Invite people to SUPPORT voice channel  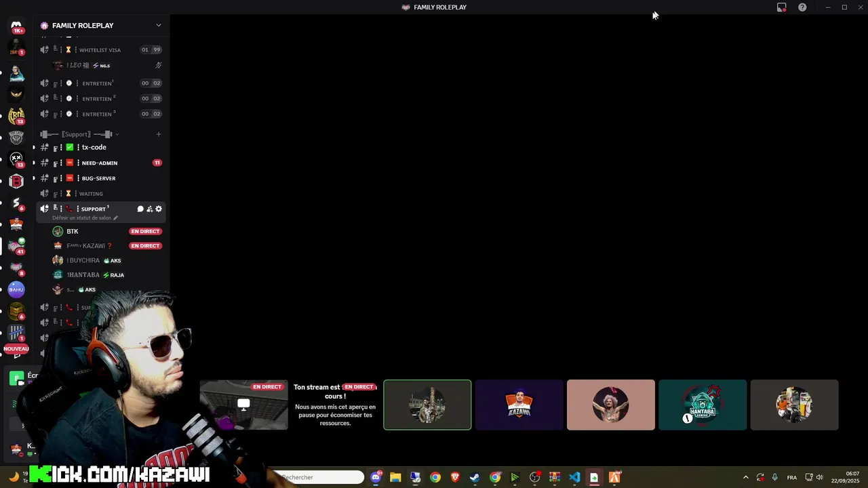(149, 209)
